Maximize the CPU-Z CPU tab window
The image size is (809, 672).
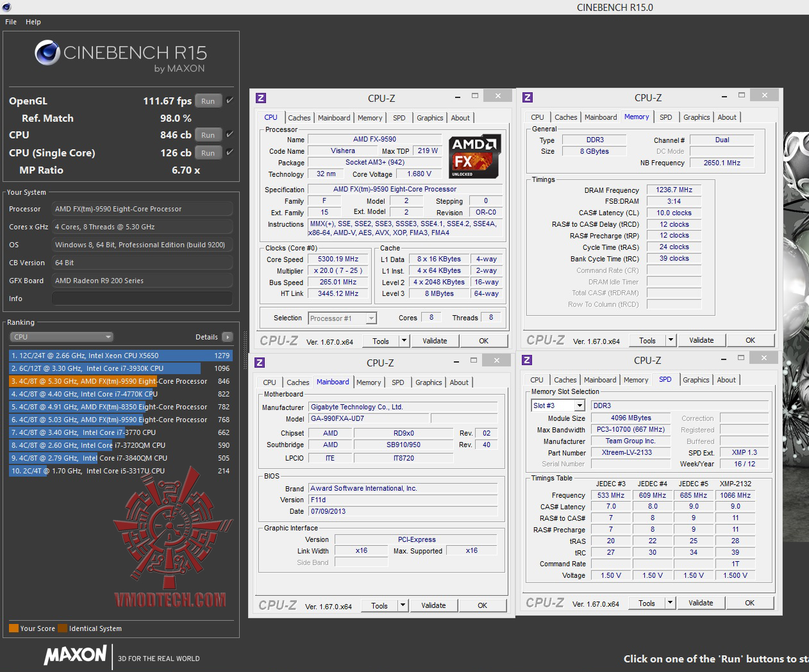475,95
